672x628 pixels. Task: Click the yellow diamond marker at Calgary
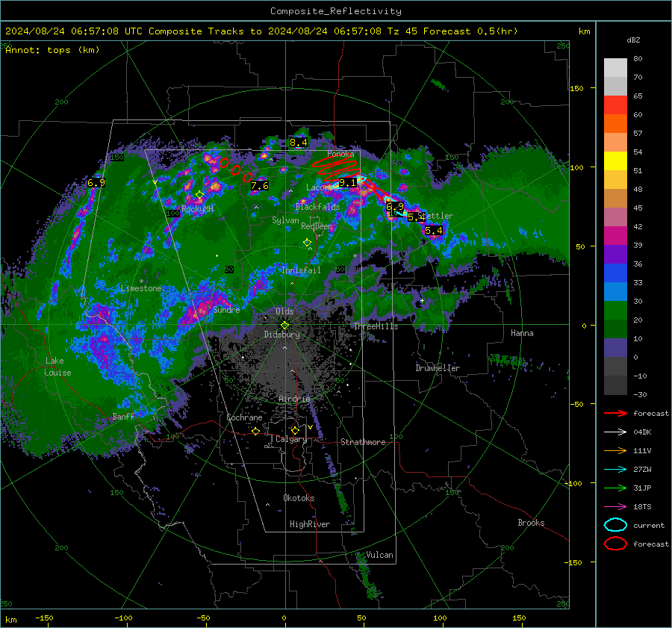pos(295,430)
